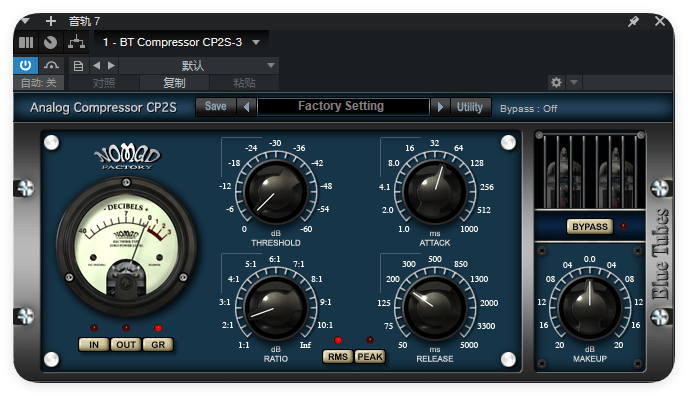Pin the plugin window
Screen dimensions: 688x396
click(633, 21)
